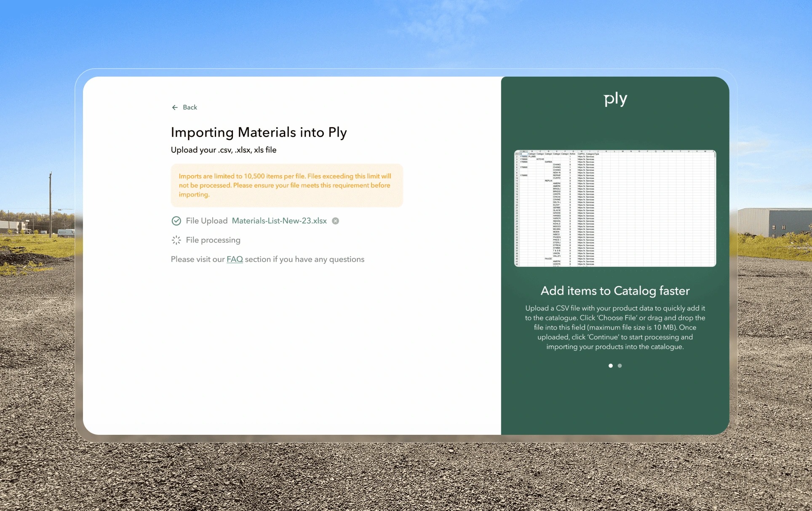
Task: Click the Importing Materials into Ply heading
Action: point(259,132)
